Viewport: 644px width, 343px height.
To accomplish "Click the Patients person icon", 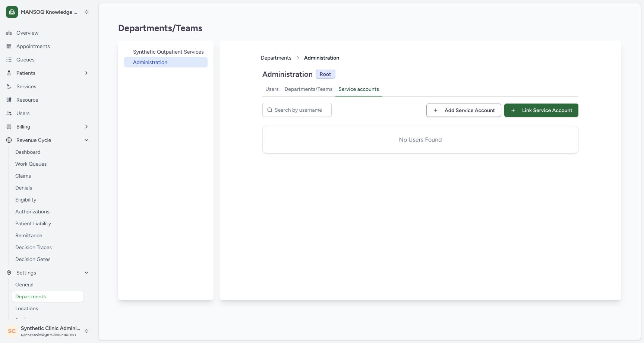I will (x=9, y=73).
